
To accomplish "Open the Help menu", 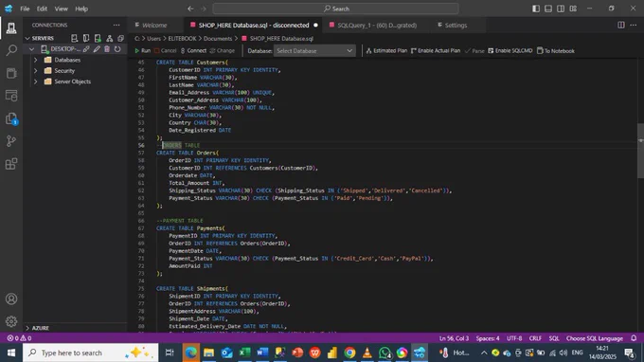I will click(81, 9).
